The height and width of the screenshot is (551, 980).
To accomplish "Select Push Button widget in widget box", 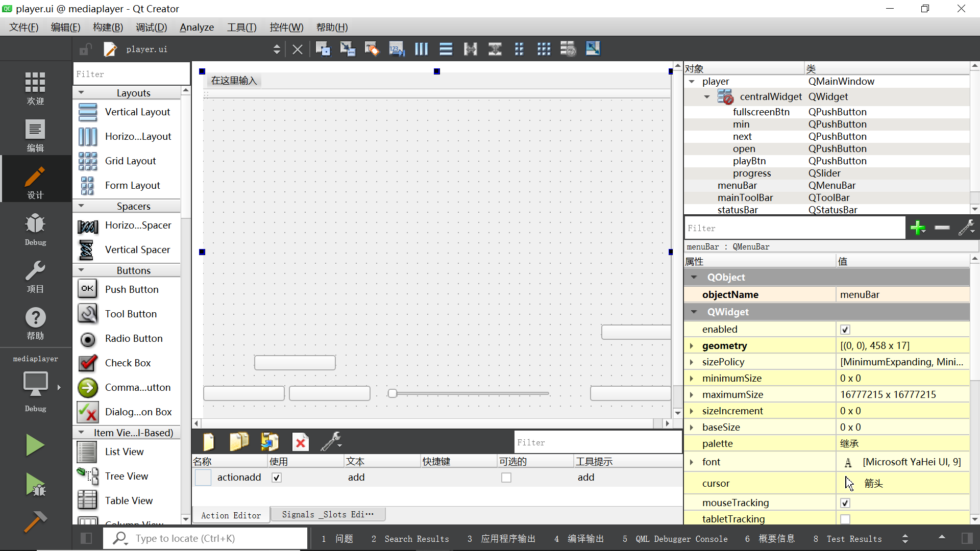I will click(x=131, y=289).
